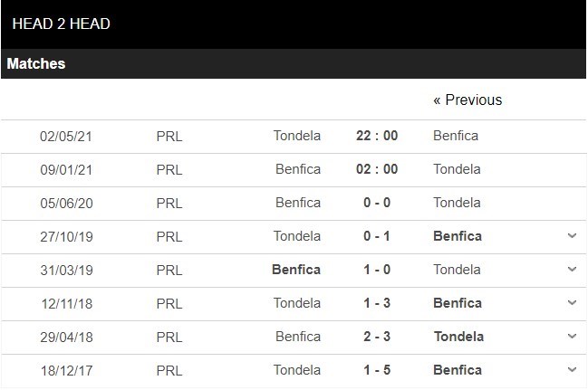Click the date 12/11/18

click(66, 303)
